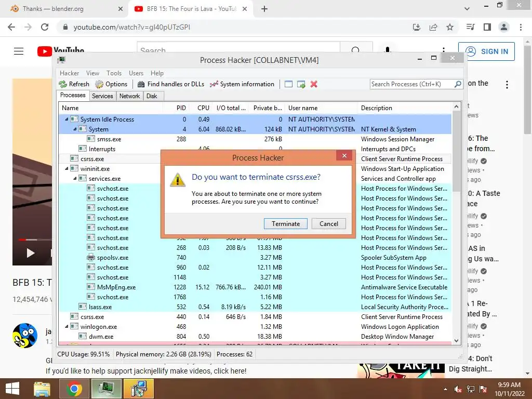Click Find handles or DLLs
This screenshot has height=399, width=532.
tap(170, 84)
